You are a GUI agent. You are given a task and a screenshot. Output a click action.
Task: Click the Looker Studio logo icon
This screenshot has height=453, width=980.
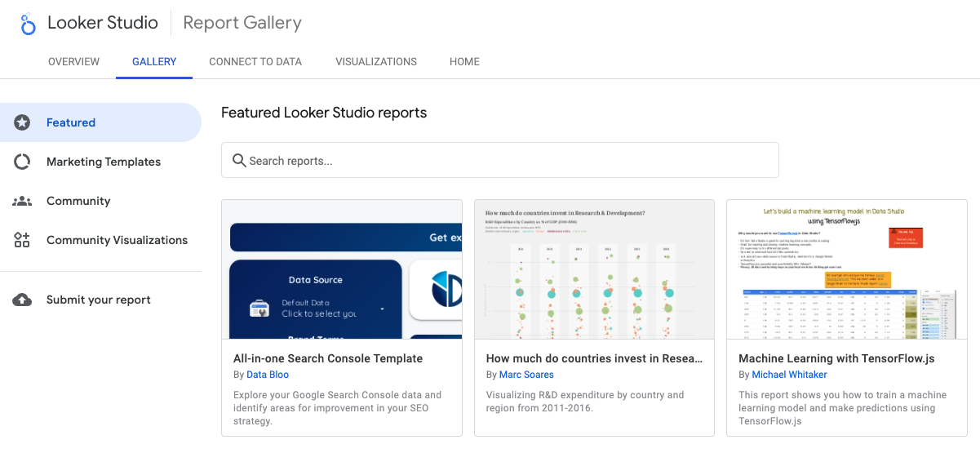pyautogui.click(x=29, y=24)
